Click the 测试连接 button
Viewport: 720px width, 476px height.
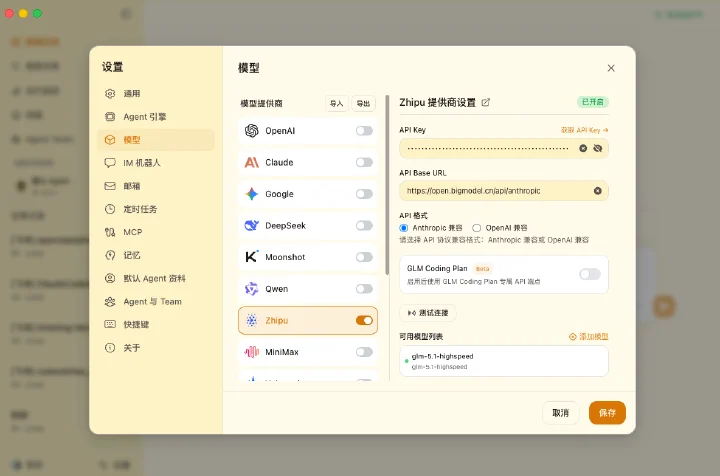click(428, 313)
